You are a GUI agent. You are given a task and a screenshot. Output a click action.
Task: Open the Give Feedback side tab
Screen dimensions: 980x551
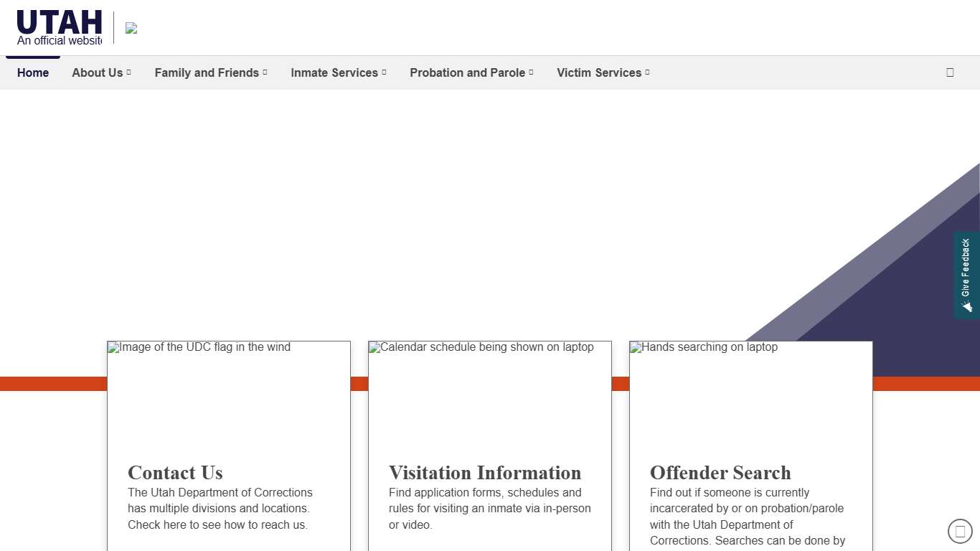pos(966,275)
